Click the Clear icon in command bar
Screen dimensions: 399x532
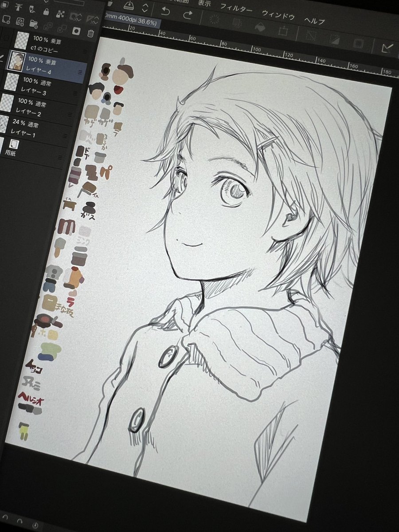215,19
